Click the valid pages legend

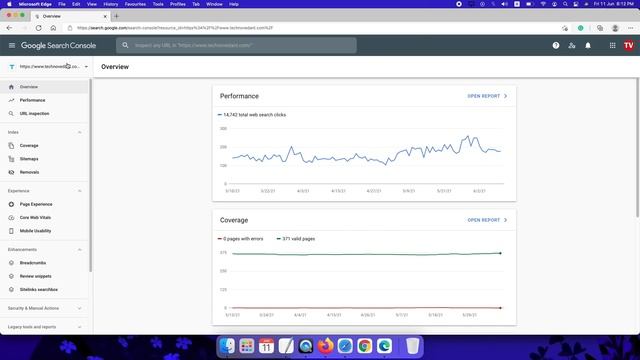pyautogui.click(x=296, y=239)
